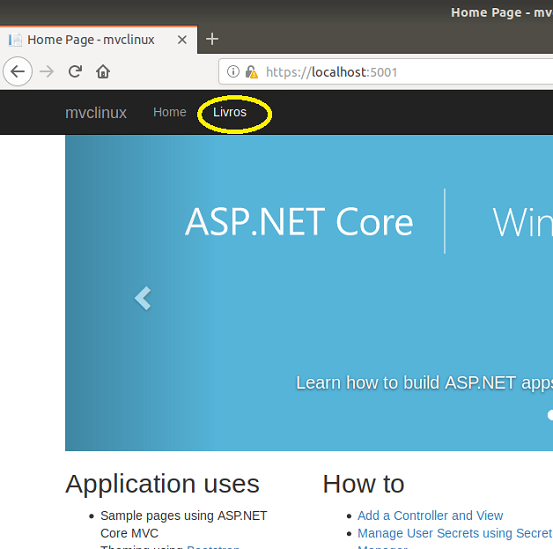Click the browser forward arrow
Screen dimensions: 553x549
(47, 72)
